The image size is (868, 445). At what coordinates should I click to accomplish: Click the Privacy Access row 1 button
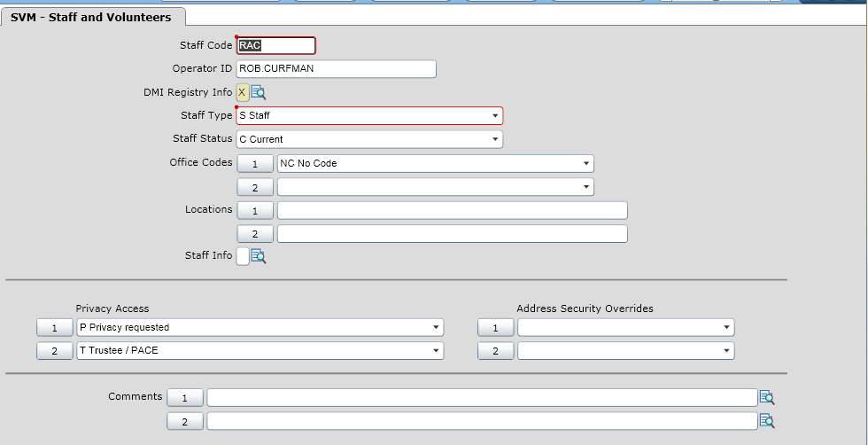point(55,328)
